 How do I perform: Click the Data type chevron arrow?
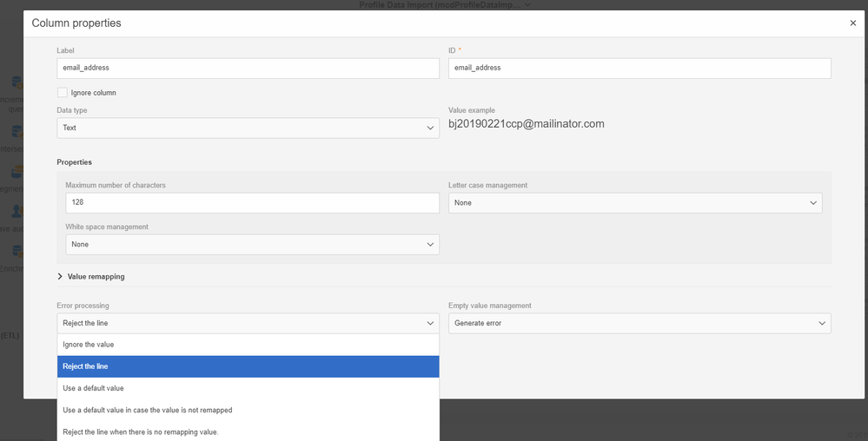tap(430, 128)
